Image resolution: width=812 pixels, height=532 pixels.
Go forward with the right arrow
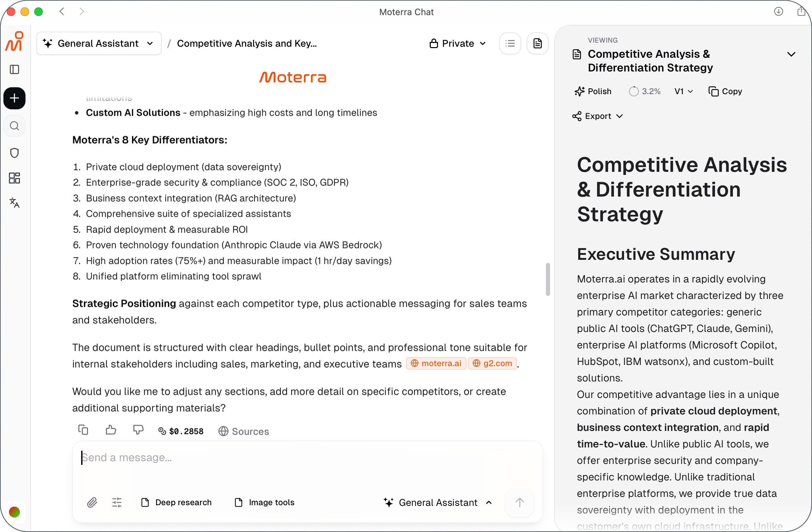pos(81,12)
